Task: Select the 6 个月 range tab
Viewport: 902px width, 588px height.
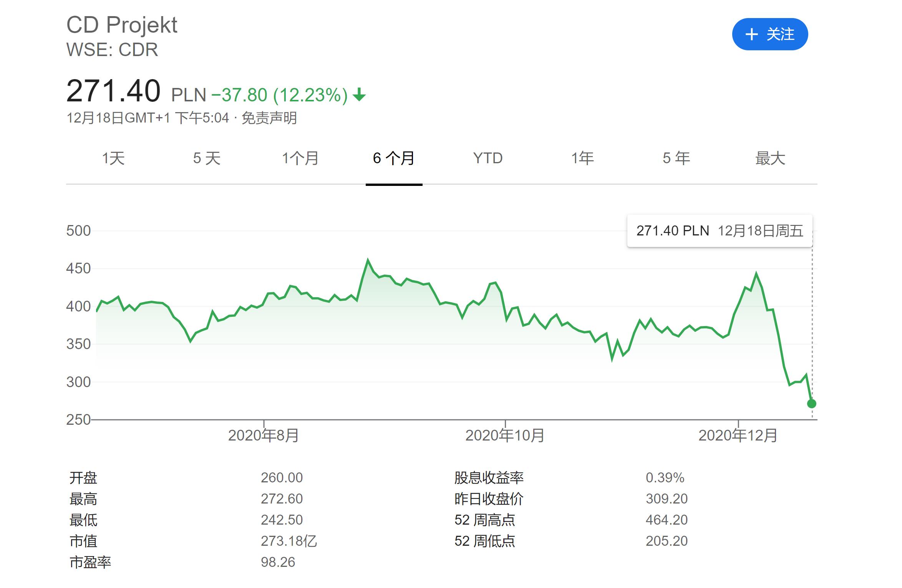Action: point(394,158)
